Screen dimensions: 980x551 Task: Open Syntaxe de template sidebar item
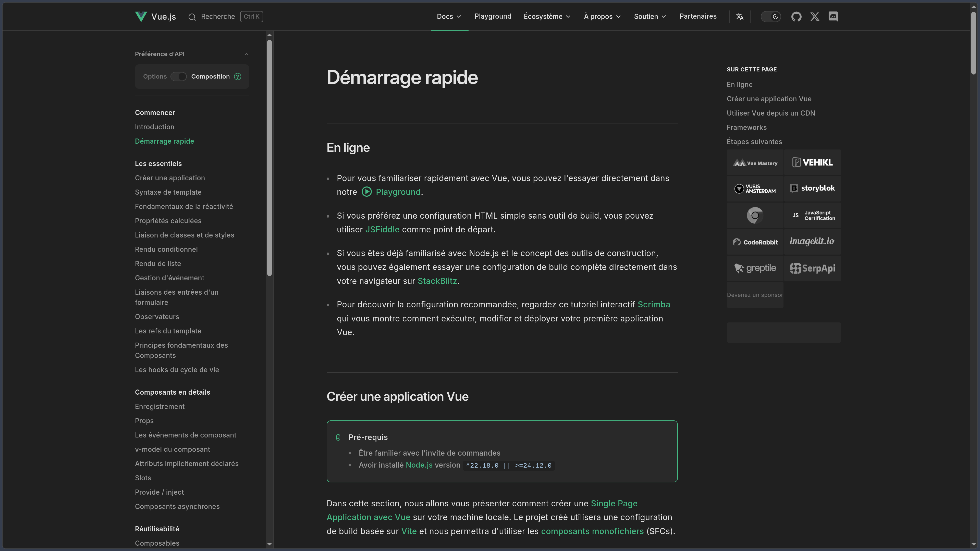pyautogui.click(x=168, y=192)
